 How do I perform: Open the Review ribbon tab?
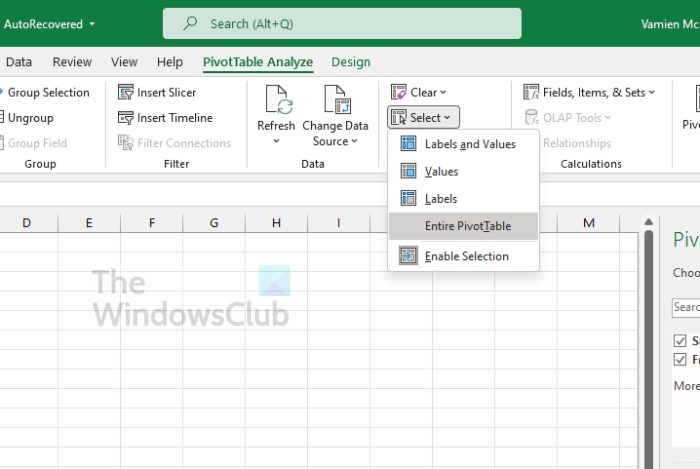click(72, 62)
